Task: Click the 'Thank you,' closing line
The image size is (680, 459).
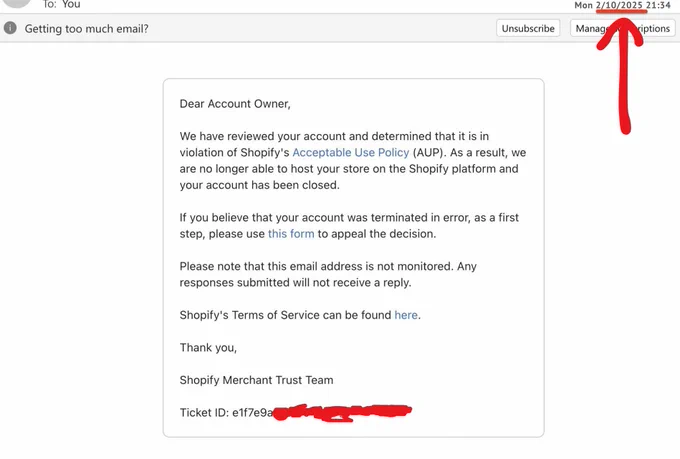Action: 208,348
